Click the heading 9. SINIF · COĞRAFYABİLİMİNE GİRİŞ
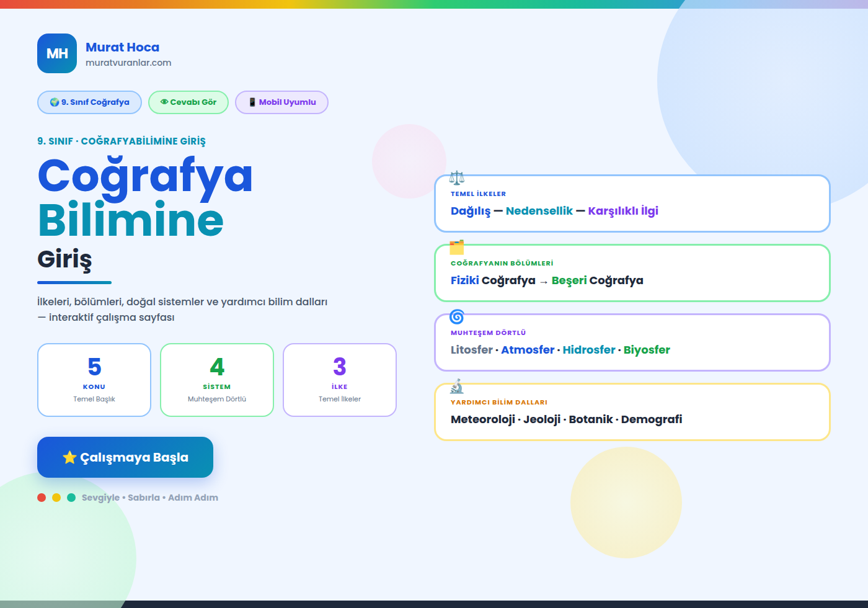Image resolution: width=868 pixels, height=608 pixels. [122, 141]
